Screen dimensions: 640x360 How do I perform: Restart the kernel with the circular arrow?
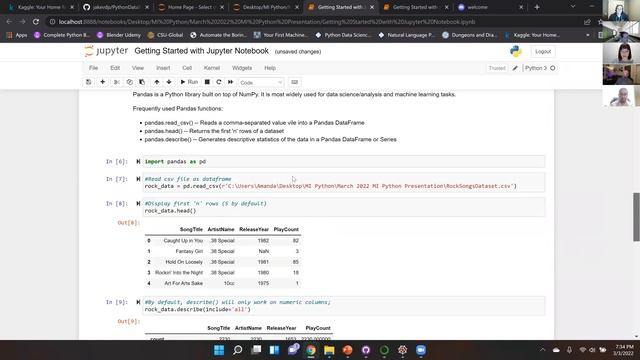pos(219,82)
